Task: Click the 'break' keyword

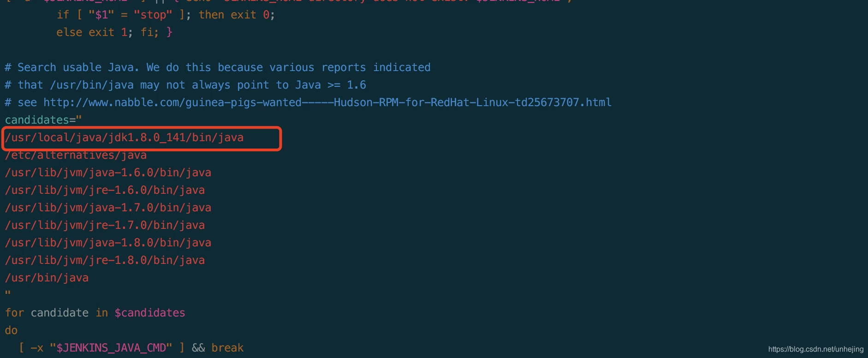Action: 227,348
